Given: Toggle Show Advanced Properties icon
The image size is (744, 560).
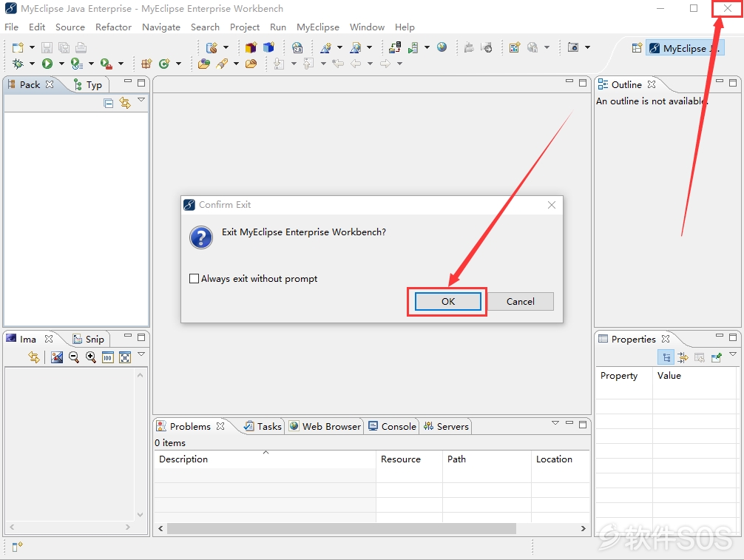Looking at the screenshot, I should point(683,357).
